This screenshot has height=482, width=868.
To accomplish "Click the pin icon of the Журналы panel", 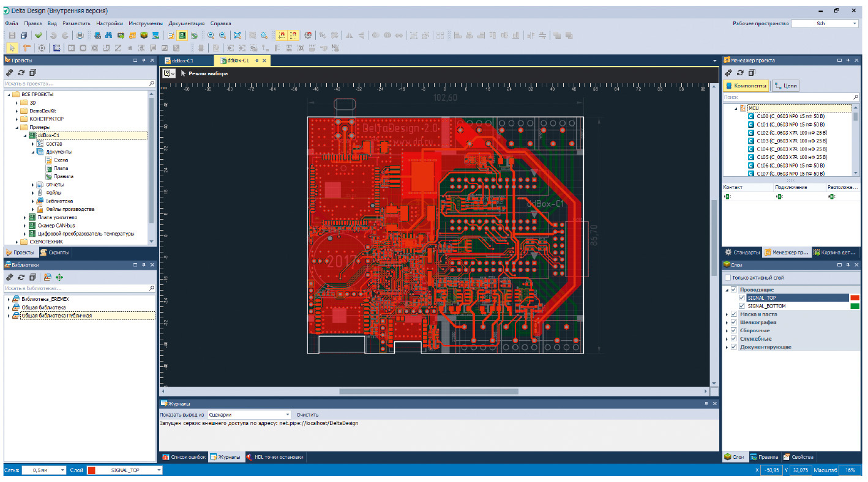I will (x=706, y=404).
